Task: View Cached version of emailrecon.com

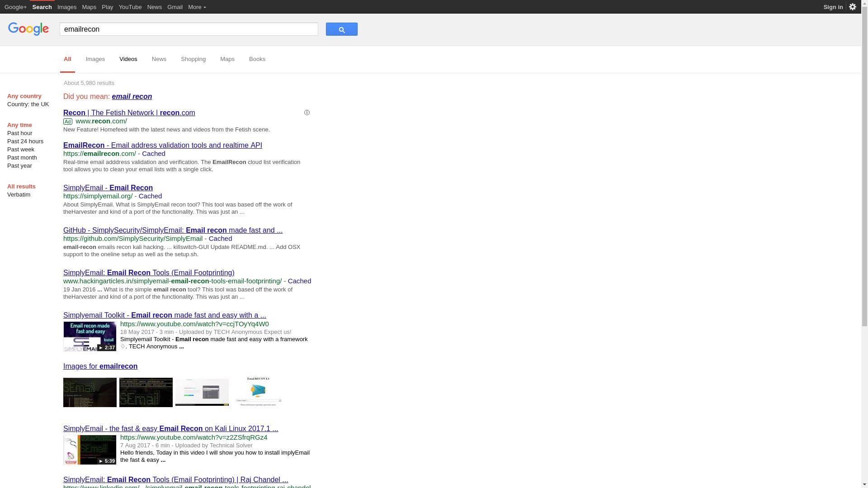Action: click(x=154, y=154)
